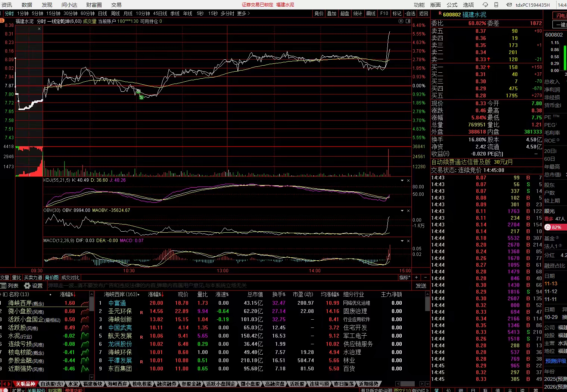Expand 更多 time period options
The width and height of the screenshot is (567, 392).
pos(244,13)
